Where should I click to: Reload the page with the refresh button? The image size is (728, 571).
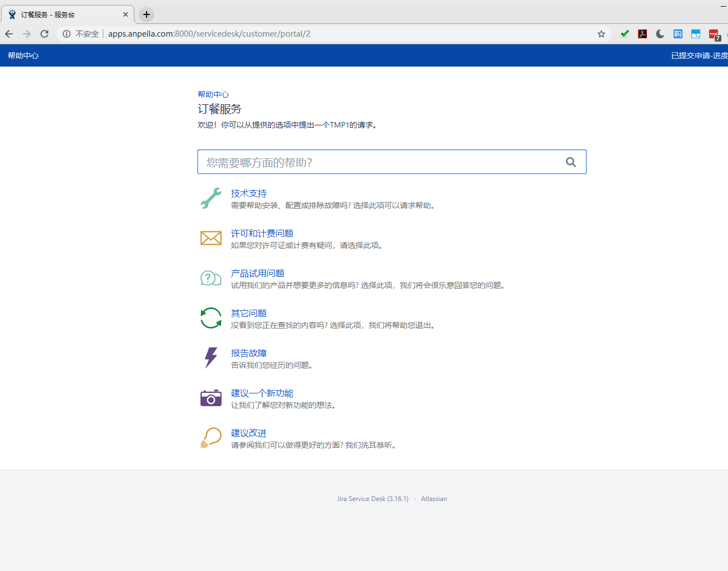point(44,34)
